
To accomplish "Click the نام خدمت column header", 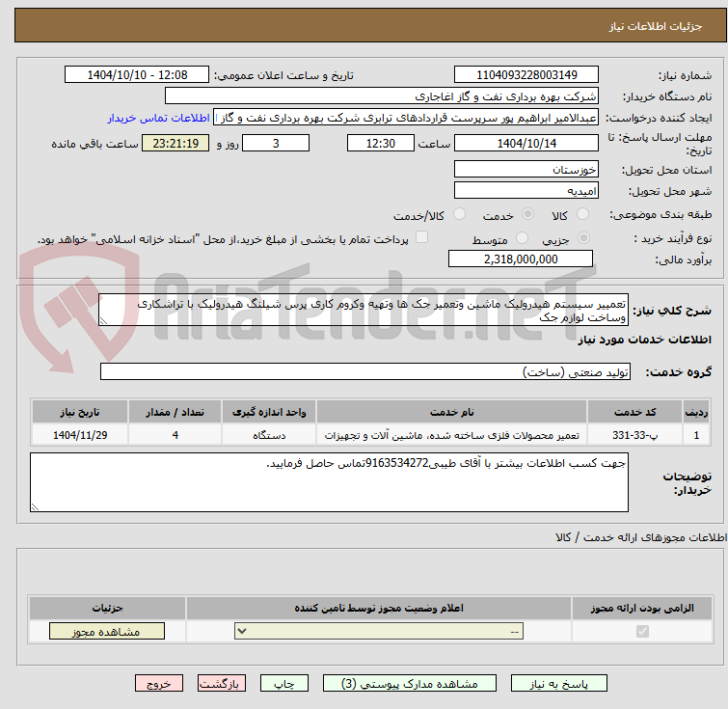I will click(x=452, y=412).
